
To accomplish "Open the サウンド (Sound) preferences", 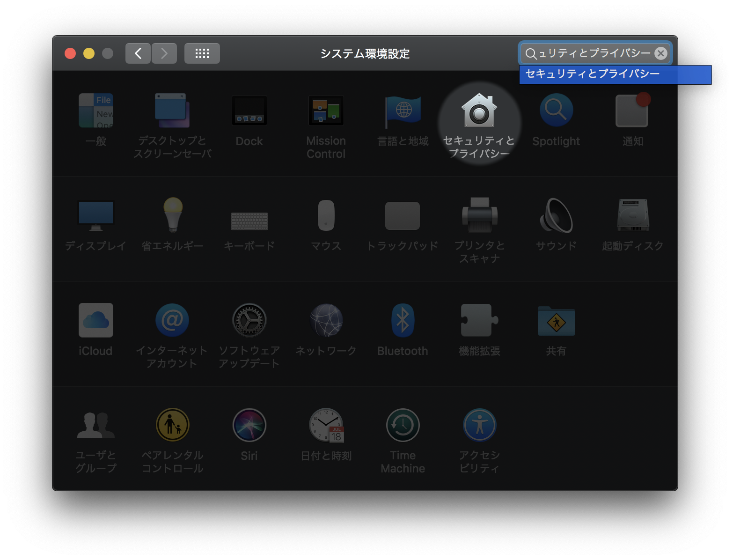I will coord(556,216).
